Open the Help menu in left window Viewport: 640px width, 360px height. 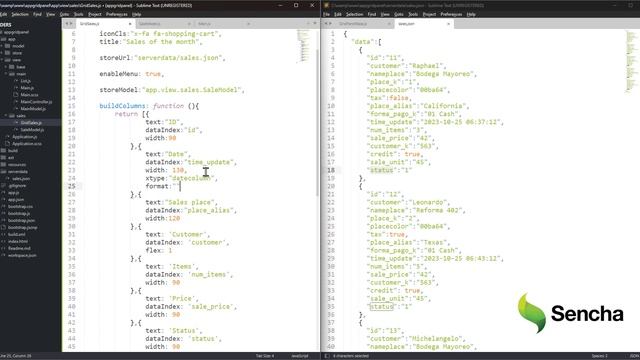click(x=136, y=14)
